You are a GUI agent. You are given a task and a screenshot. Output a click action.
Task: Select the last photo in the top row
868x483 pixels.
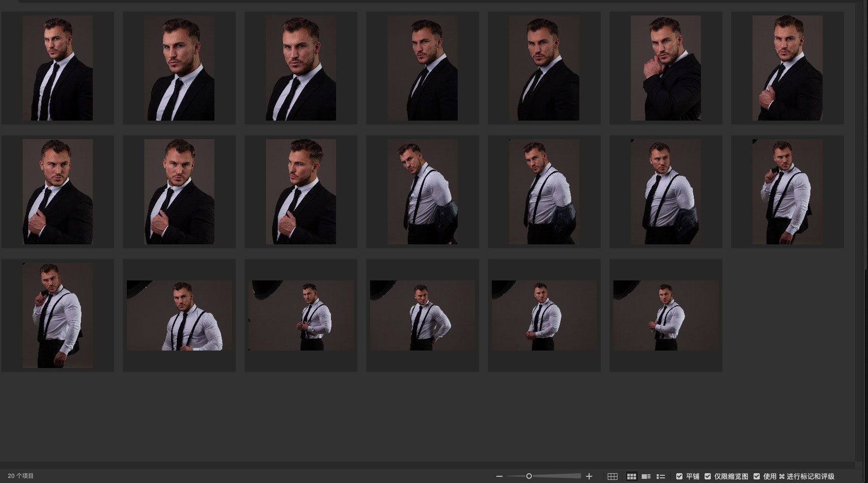pyautogui.click(x=787, y=68)
